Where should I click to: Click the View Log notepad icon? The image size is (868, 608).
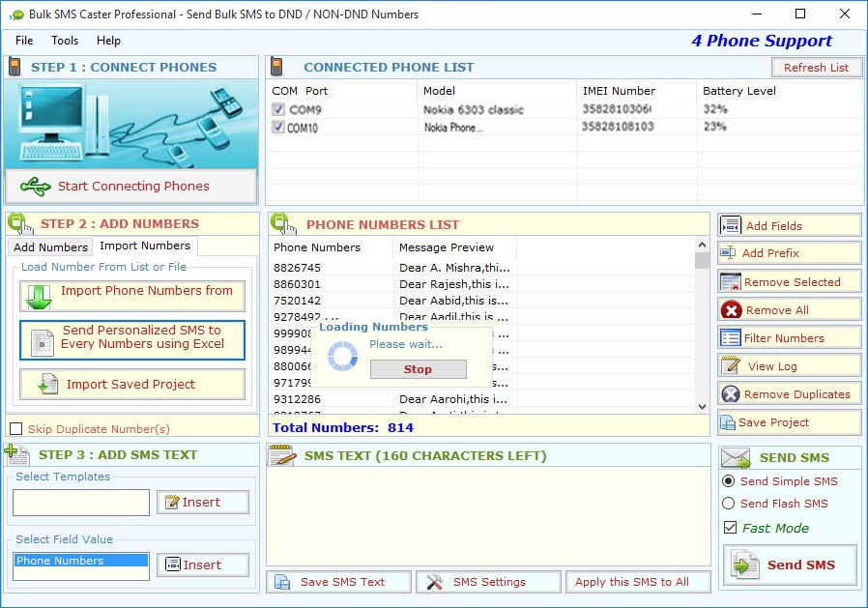(x=731, y=366)
